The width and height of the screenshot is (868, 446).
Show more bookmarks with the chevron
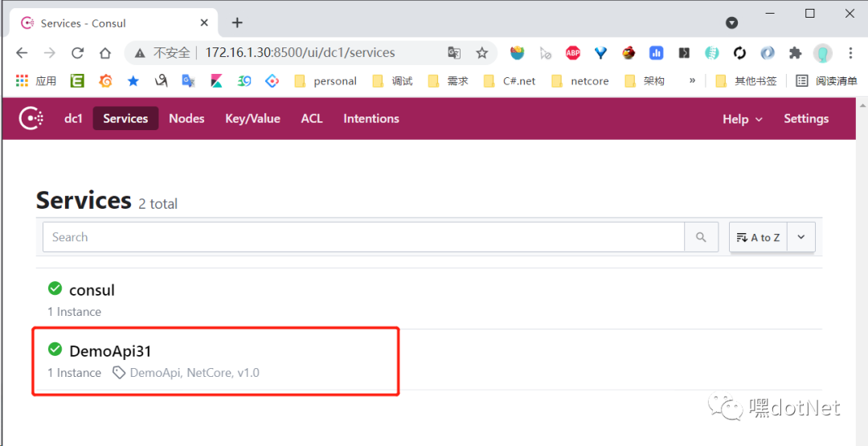coord(692,81)
